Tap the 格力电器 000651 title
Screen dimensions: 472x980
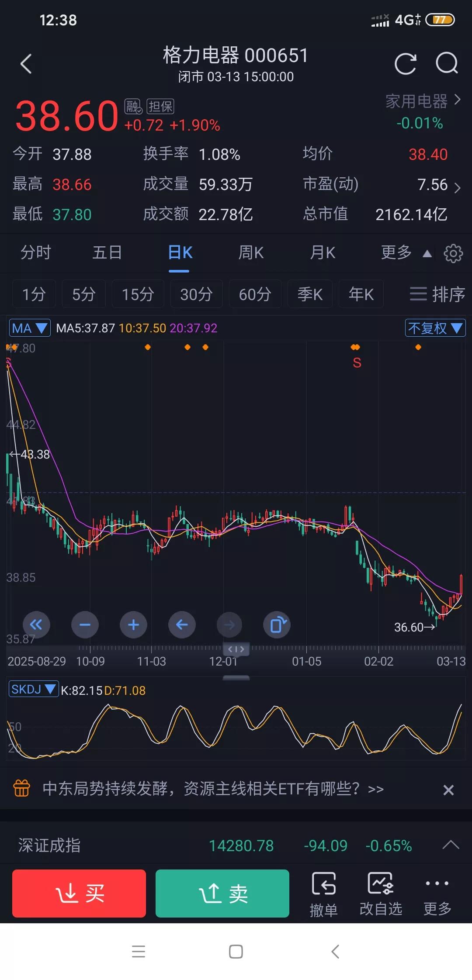(x=236, y=55)
